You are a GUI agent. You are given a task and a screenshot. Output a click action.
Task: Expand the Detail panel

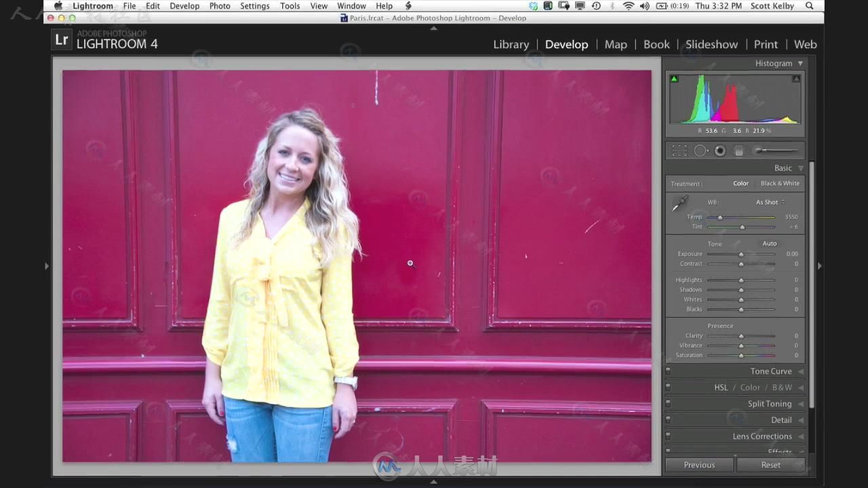(x=801, y=420)
